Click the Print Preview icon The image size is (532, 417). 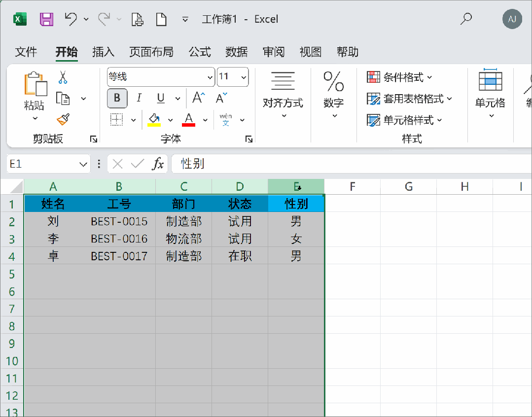coord(138,19)
